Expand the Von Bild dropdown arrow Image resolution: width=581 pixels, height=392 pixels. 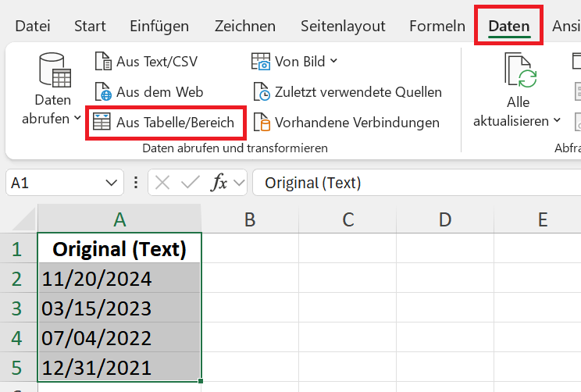(333, 61)
